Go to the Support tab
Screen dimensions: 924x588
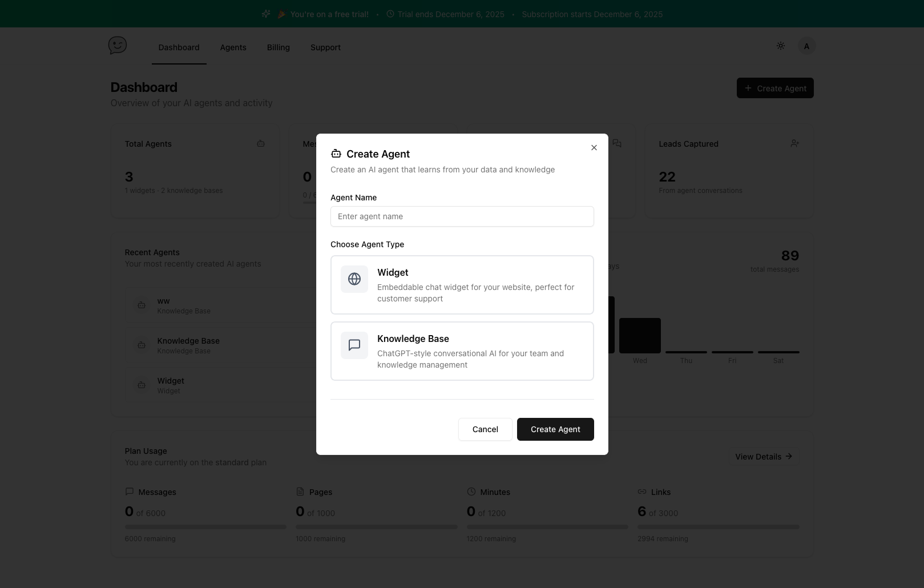(x=325, y=47)
